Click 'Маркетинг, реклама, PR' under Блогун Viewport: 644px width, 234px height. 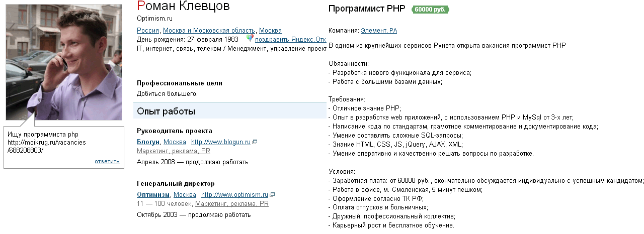(x=174, y=151)
